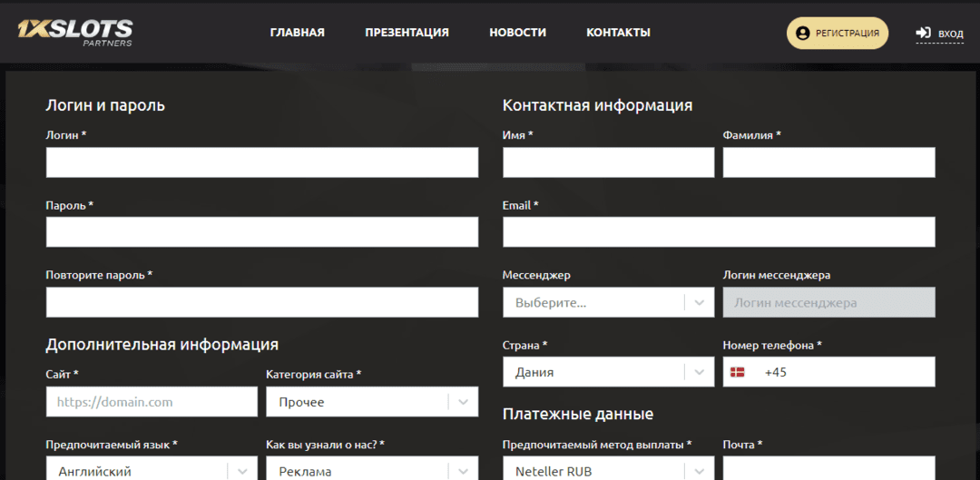This screenshot has height=480, width=980.
Task: Open the Как вы узнали о нас dropdown
Action: tap(372, 469)
